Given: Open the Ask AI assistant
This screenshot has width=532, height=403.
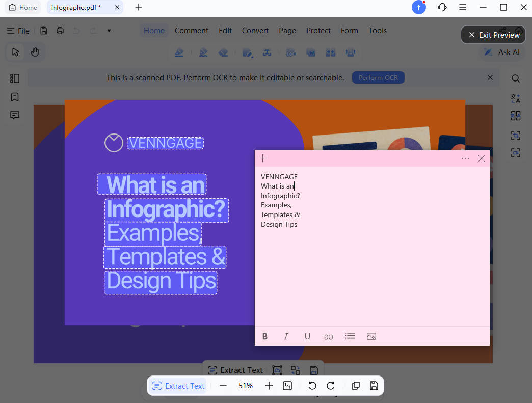Looking at the screenshot, I should 502,52.
